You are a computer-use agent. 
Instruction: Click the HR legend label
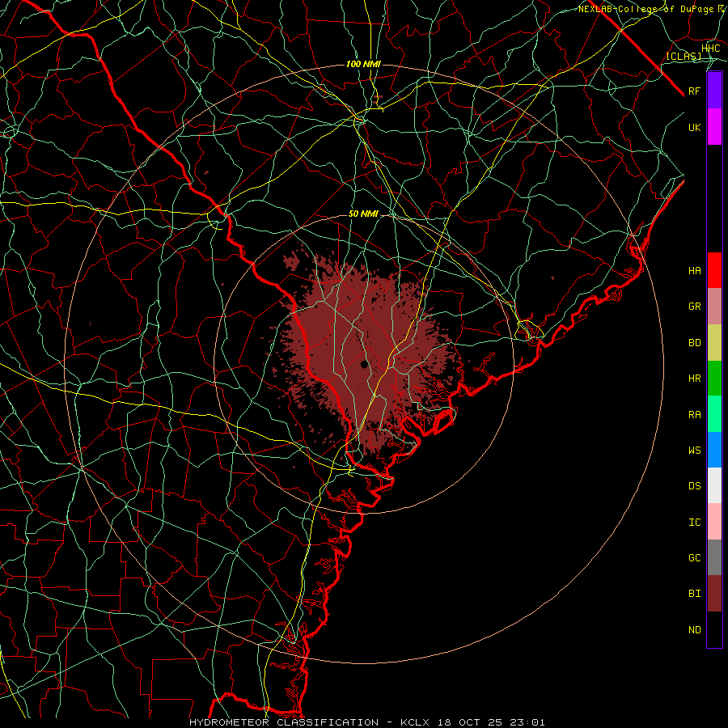click(695, 379)
